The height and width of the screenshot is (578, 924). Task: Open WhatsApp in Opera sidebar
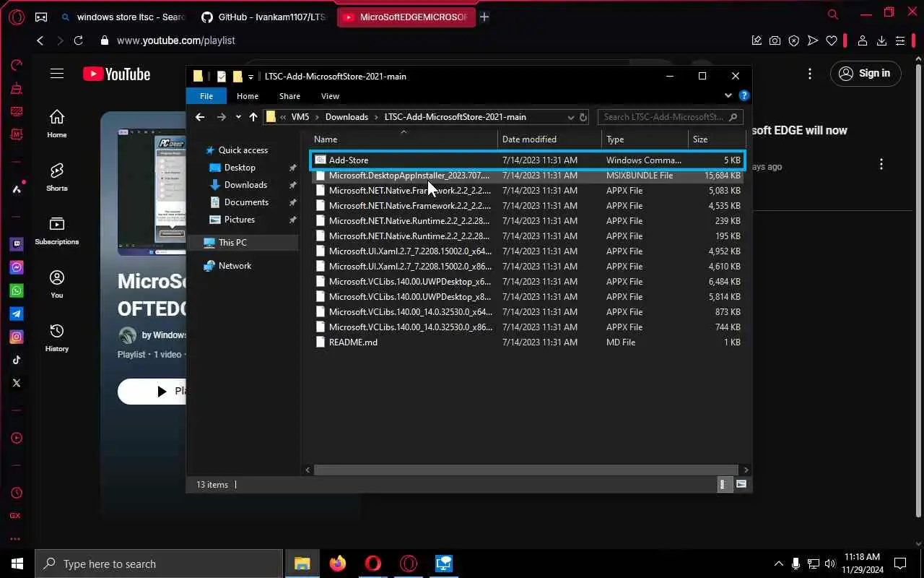point(16,290)
